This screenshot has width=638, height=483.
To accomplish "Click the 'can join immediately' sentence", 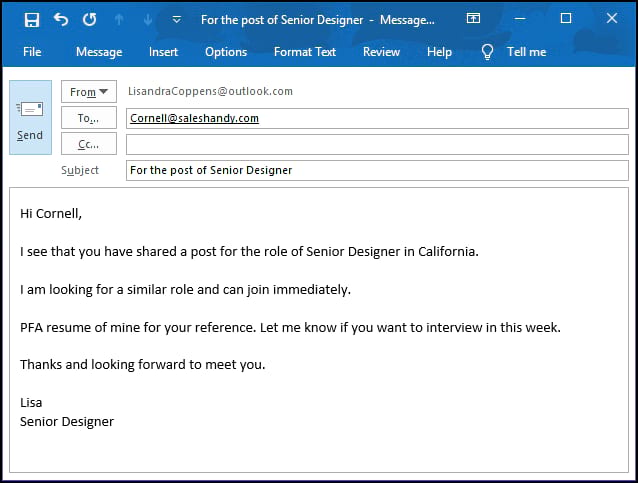I will coord(185,290).
